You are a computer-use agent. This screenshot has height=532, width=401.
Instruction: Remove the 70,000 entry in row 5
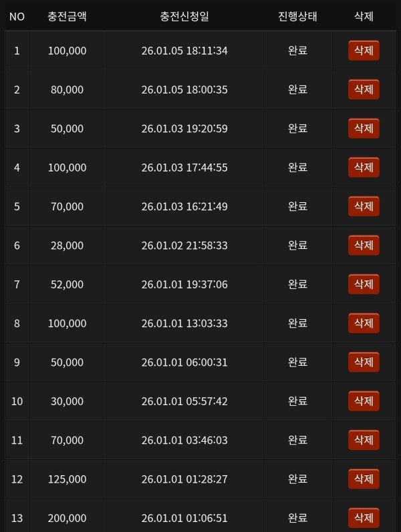coord(364,206)
